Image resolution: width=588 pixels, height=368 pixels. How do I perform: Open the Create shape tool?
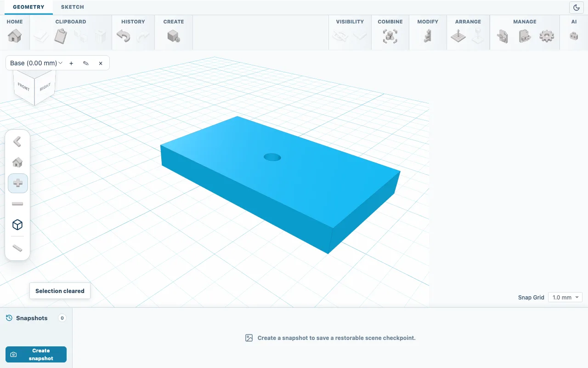tap(174, 36)
